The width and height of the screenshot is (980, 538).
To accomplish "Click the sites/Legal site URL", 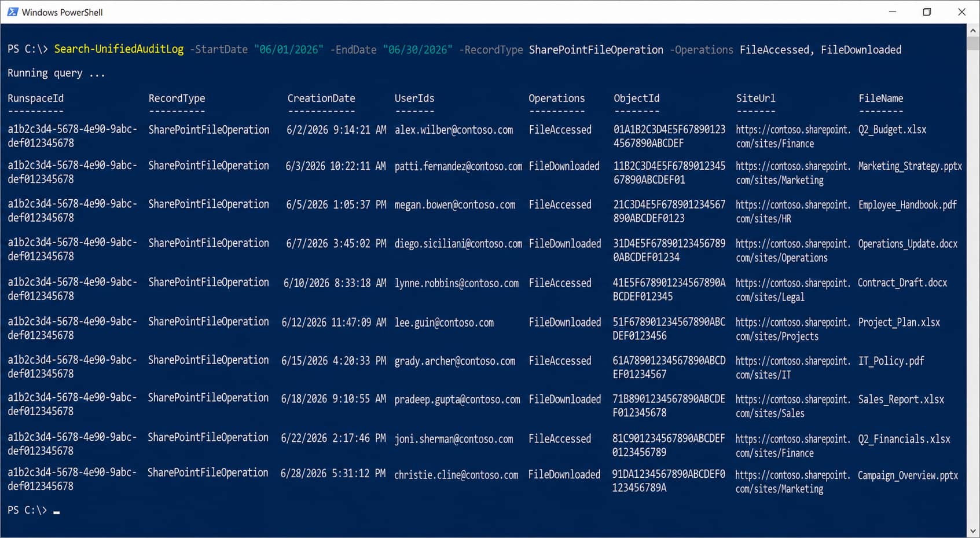I will tap(793, 290).
